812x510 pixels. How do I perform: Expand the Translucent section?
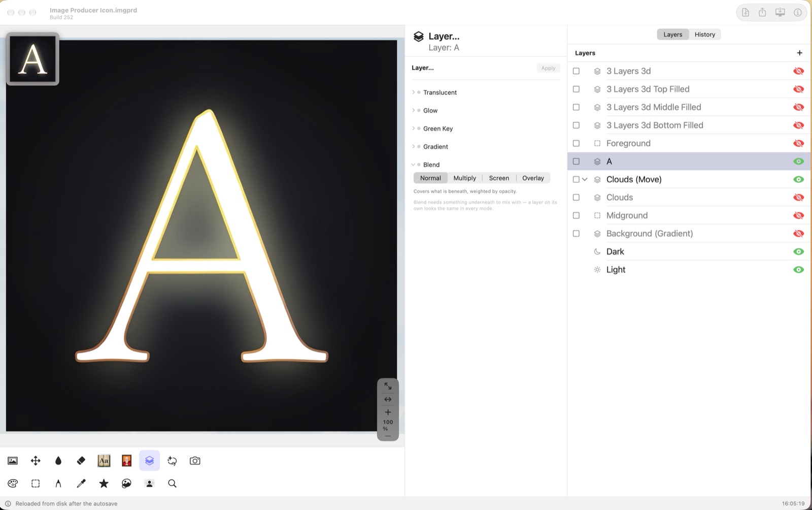(413, 92)
